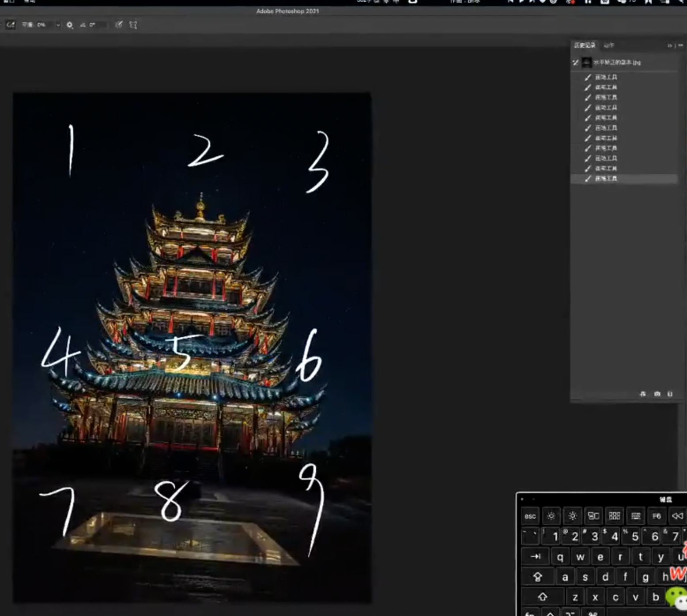687x616 pixels.
Task: Set history brush source for the snapshot
Action: (575, 63)
